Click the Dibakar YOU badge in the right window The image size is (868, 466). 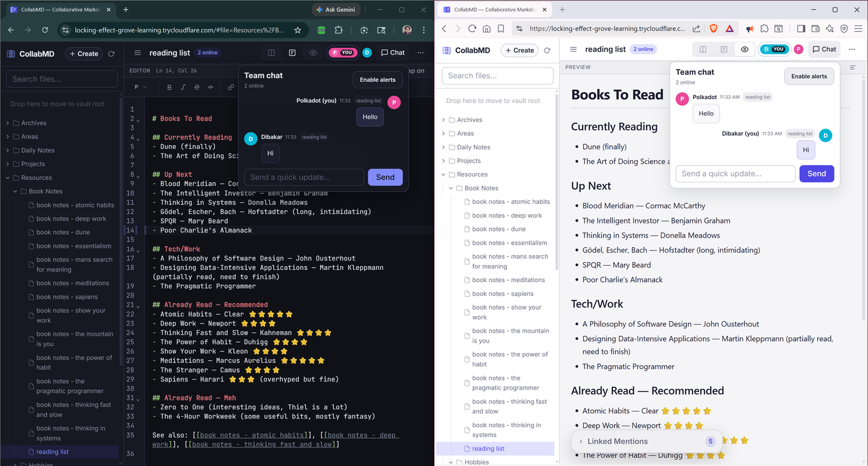[774, 49]
